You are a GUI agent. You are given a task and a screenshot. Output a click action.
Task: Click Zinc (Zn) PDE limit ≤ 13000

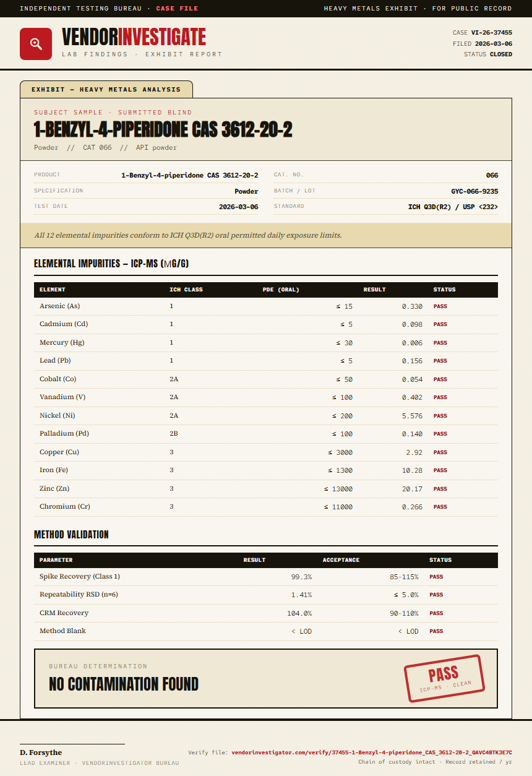click(x=338, y=489)
